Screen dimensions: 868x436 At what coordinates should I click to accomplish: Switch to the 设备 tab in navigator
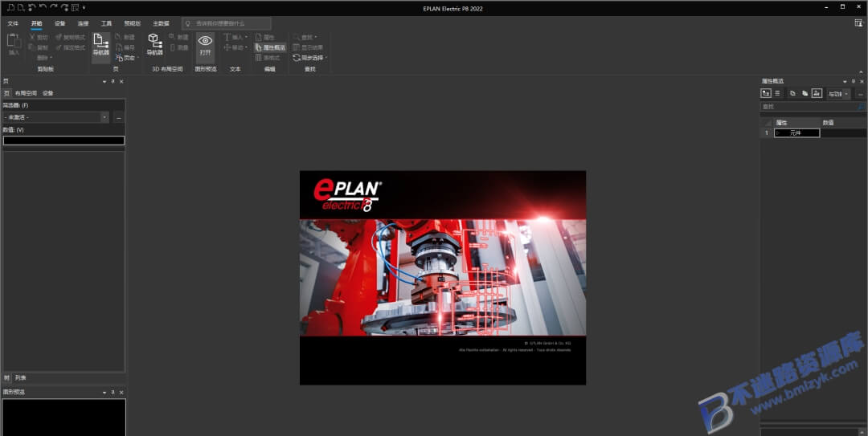48,93
